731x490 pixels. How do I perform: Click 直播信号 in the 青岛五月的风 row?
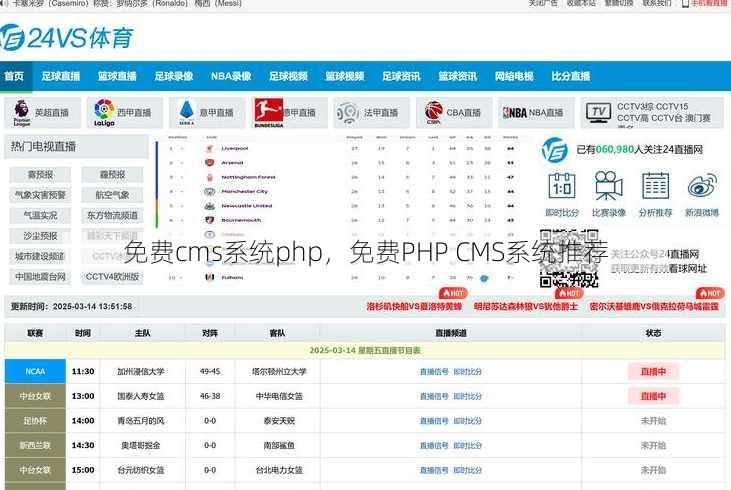[434, 421]
